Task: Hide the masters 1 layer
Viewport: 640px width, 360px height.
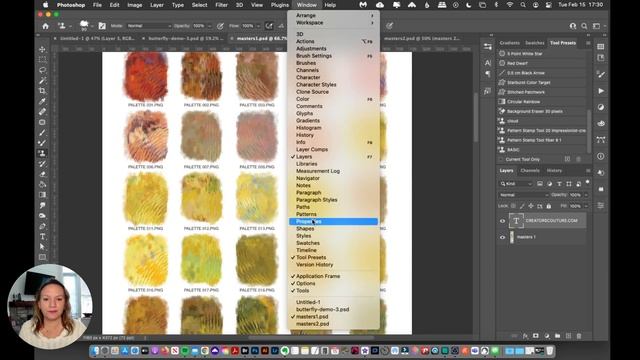Action: coord(502,237)
